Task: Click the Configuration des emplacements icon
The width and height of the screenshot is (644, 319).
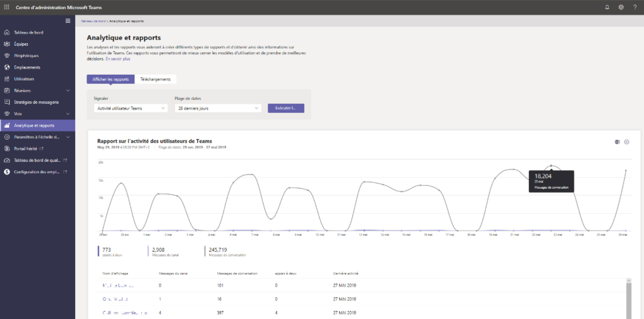Action: 7,172
